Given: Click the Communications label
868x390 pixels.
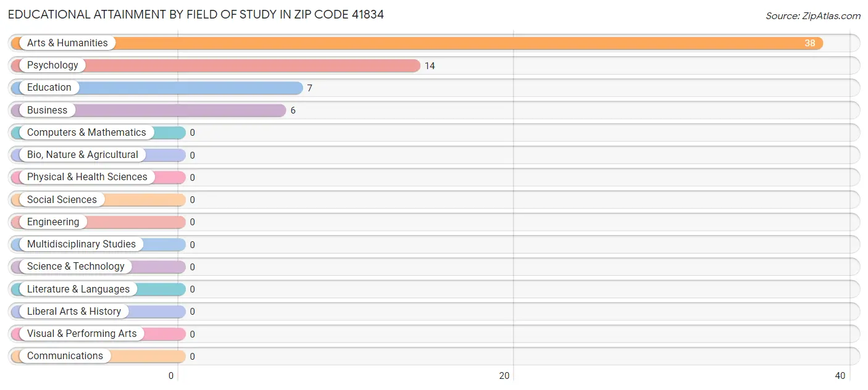Looking at the screenshot, I should tap(65, 356).
